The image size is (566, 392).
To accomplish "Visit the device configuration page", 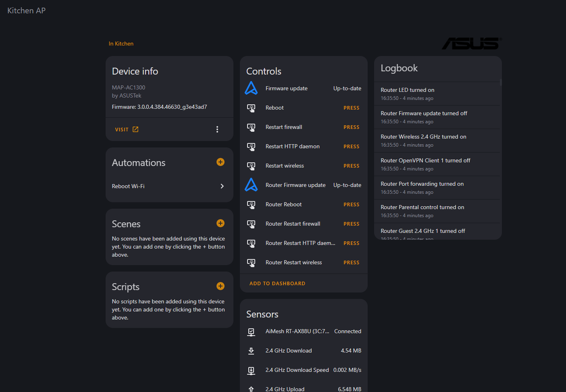I will click(x=127, y=129).
